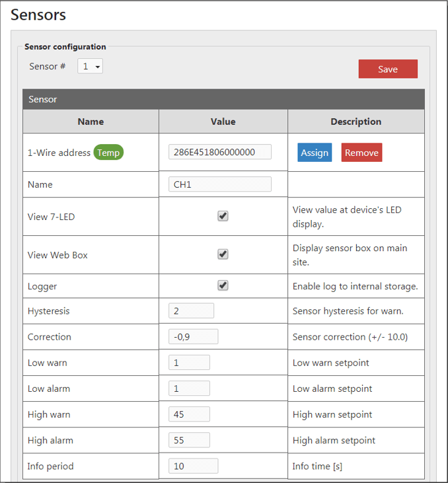
Task: Click the red Remove button
Action: click(x=361, y=153)
